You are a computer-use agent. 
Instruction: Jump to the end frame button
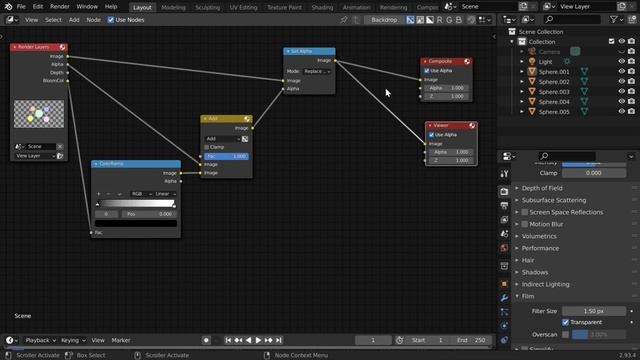pyautogui.click(x=278, y=340)
